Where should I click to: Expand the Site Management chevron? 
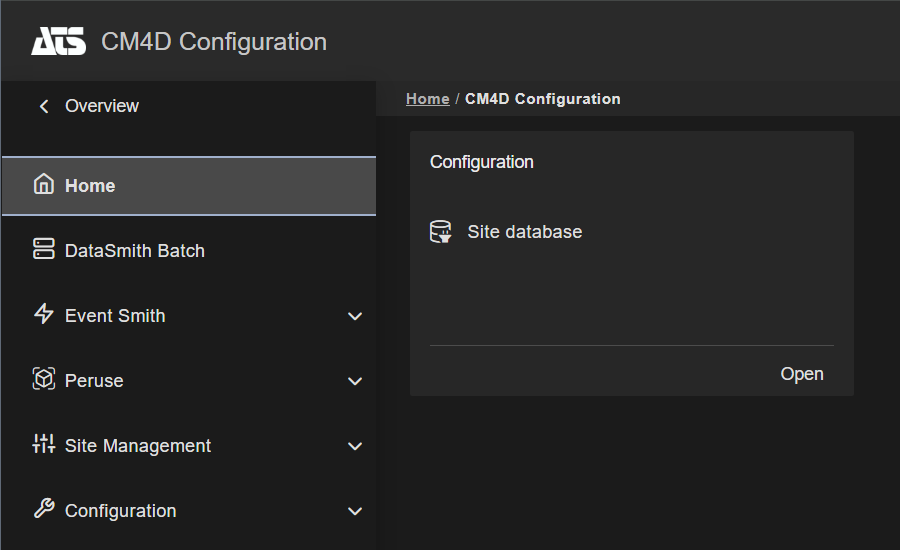coord(354,446)
